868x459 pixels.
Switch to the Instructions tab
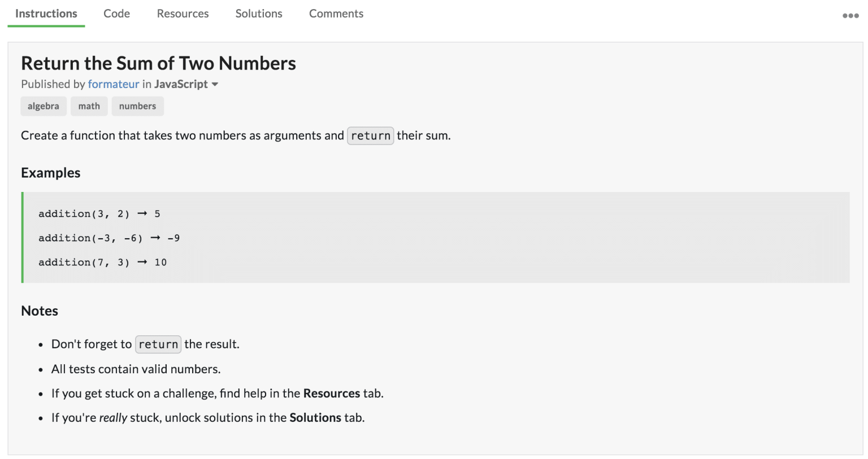click(46, 14)
